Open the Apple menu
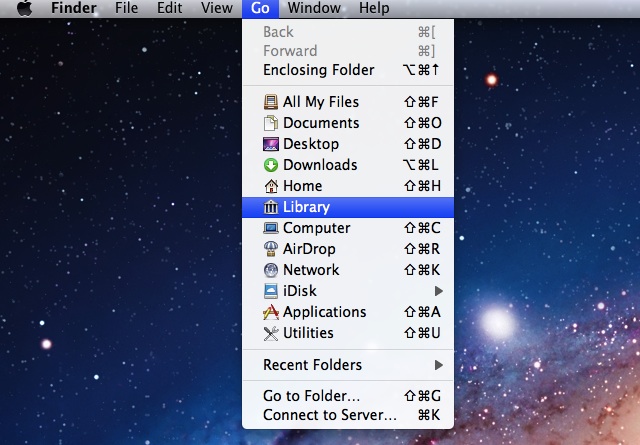Image resolution: width=640 pixels, height=445 pixels. tap(24, 8)
